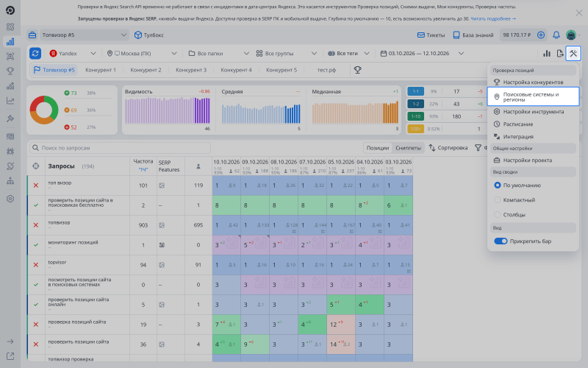Screen dimensions: 588x368
Task: Click the yellow 100+ range badge
Action: pos(415,129)
